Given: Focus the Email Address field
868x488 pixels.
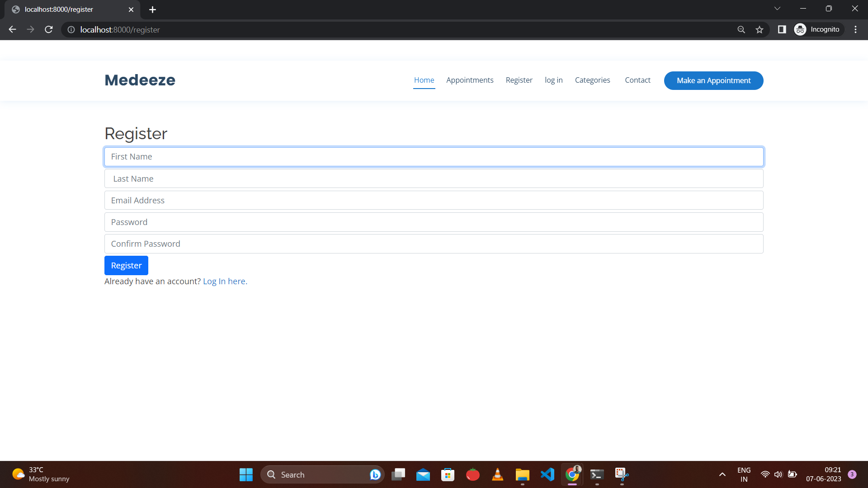Looking at the screenshot, I should pos(434,200).
